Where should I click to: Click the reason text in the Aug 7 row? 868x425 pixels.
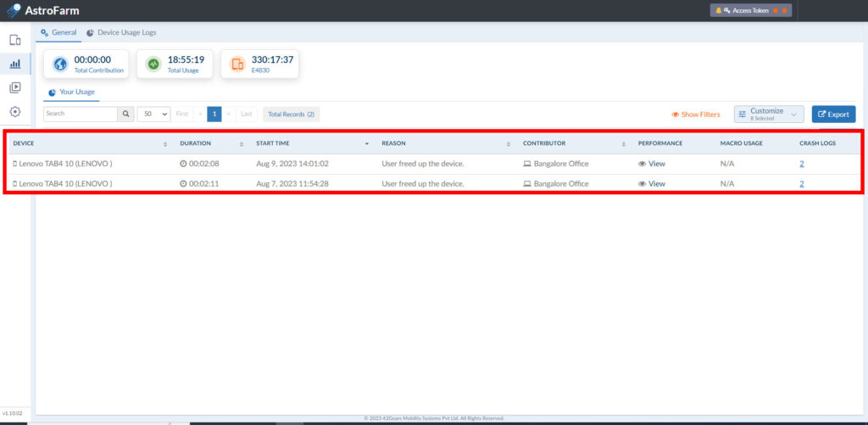click(423, 184)
